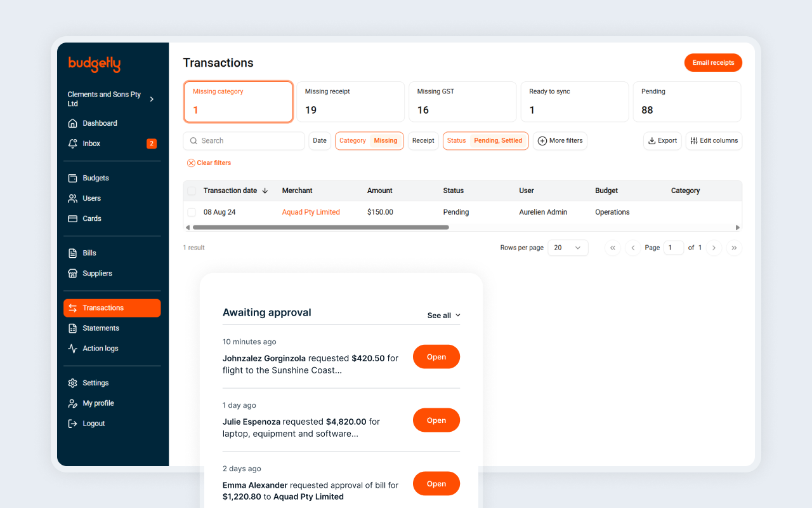Expand See all in Awaiting approval
Screen dimensions: 812x508
443,315
